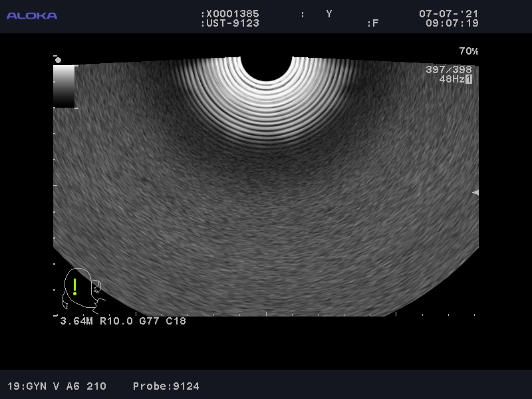
Task: Click the highlighted 1 indicator beside 48Hz
Action: coord(469,79)
